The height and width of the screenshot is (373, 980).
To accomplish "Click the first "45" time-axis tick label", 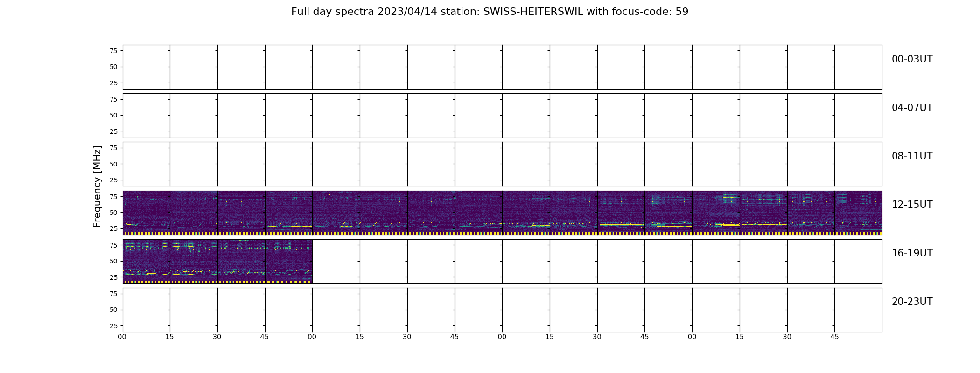I will click(x=265, y=337).
